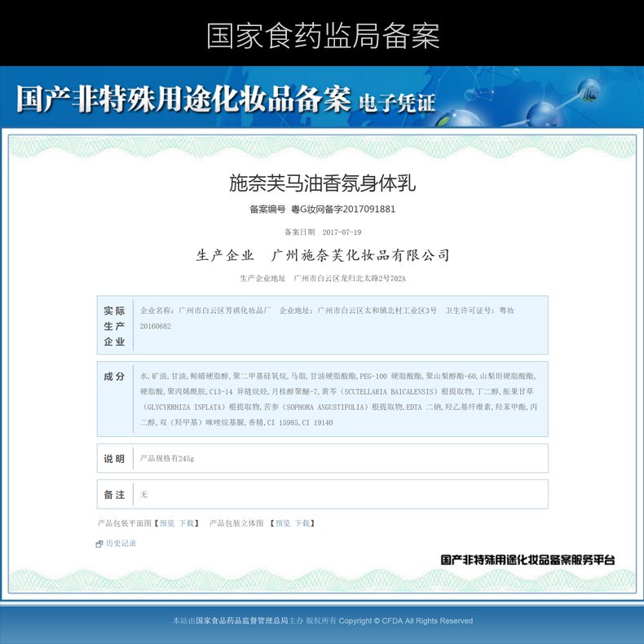
Task: Click the license number 20160682
Action: coord(155,326)
